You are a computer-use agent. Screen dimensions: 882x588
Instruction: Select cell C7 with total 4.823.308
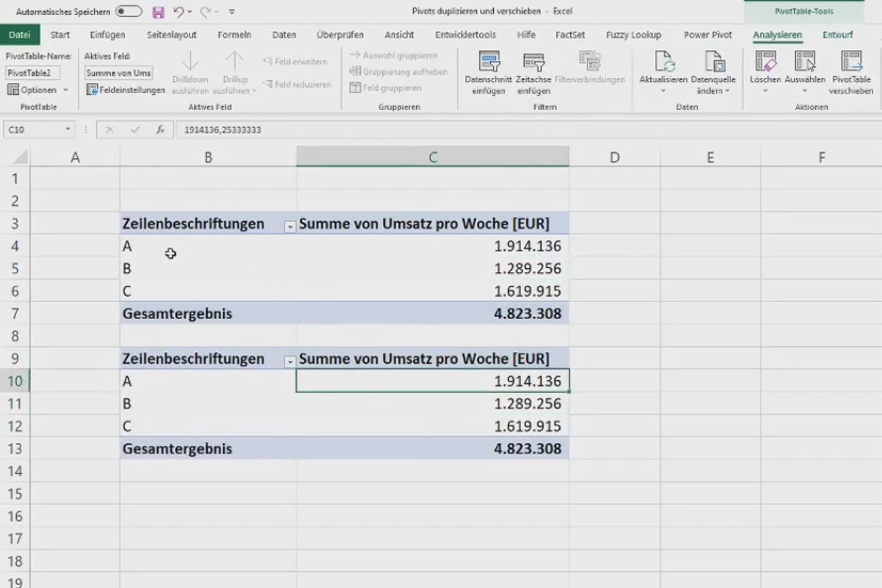[x=433, y=314]
